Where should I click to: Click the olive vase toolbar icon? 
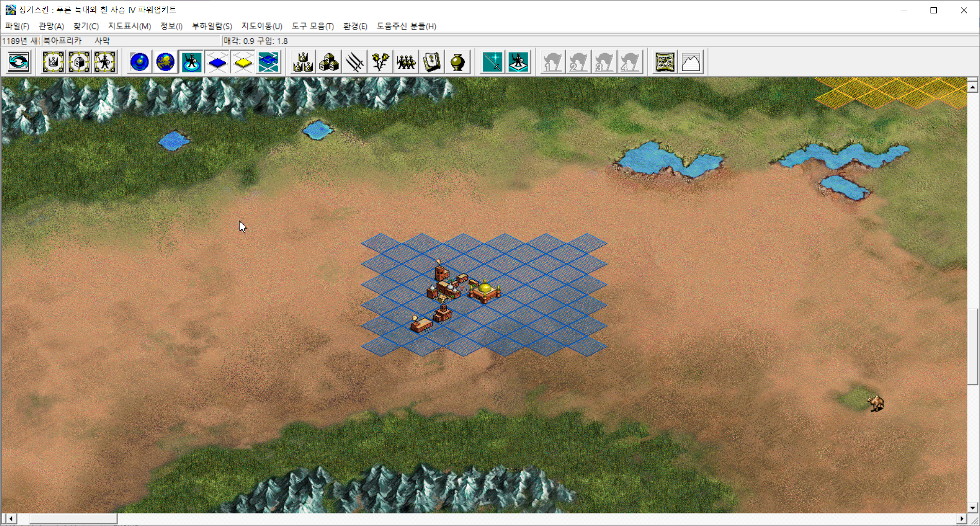tap(458, 62)
